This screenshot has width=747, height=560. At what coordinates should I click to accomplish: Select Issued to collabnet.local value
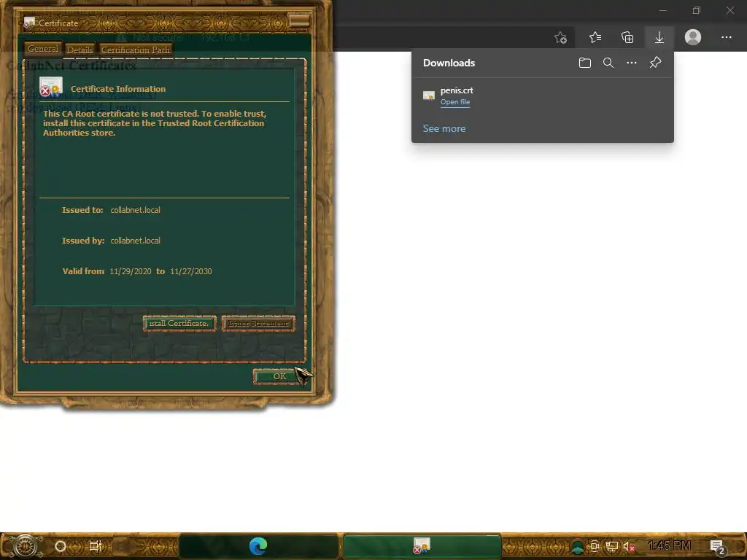pos(135,210)
